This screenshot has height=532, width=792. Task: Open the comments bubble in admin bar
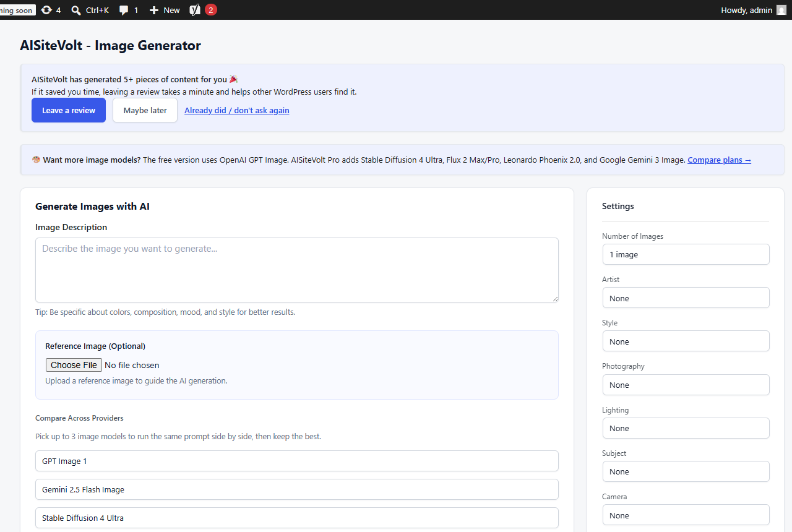129,10
